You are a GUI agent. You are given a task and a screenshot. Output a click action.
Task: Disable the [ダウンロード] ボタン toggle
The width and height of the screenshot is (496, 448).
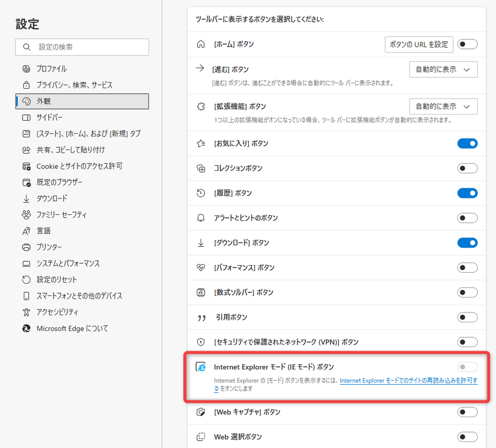click(467, 242)
